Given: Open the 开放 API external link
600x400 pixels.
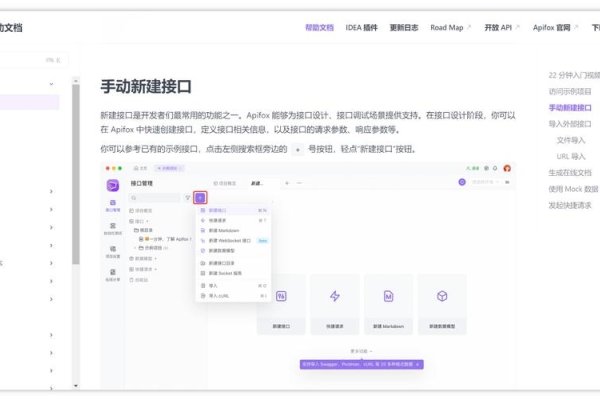Looking at the screenshot, I should pyautogui.click(x=502, y=28).
